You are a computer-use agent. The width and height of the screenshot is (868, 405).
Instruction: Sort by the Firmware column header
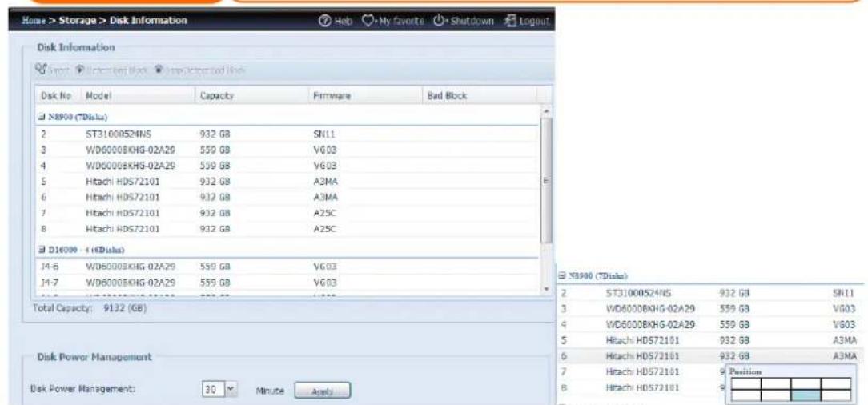[365, 96]
